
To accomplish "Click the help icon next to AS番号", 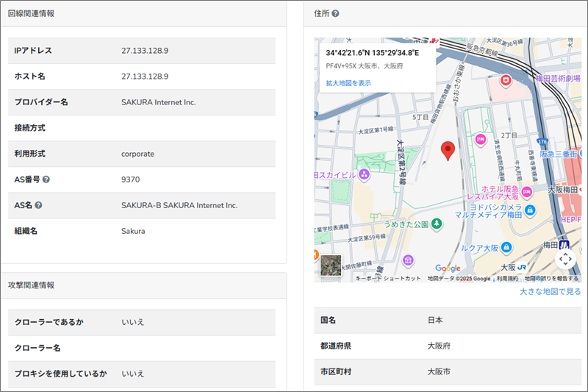I will (x=46, y=179).
